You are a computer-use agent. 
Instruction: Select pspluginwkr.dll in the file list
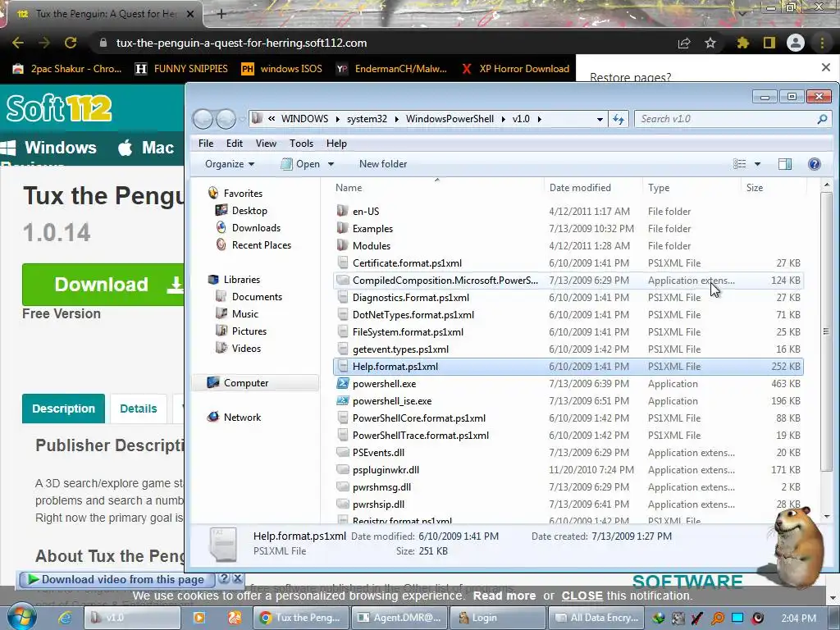(x=568, y=470)
